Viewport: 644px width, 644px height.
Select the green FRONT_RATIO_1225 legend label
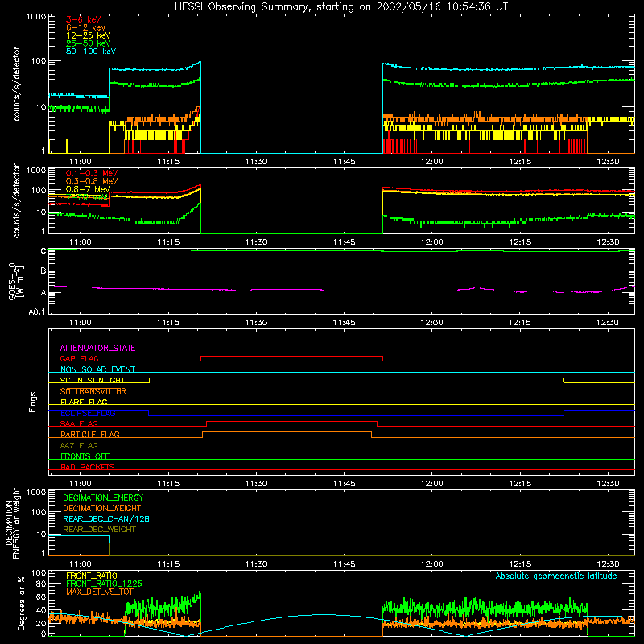[x=104, y=584]
